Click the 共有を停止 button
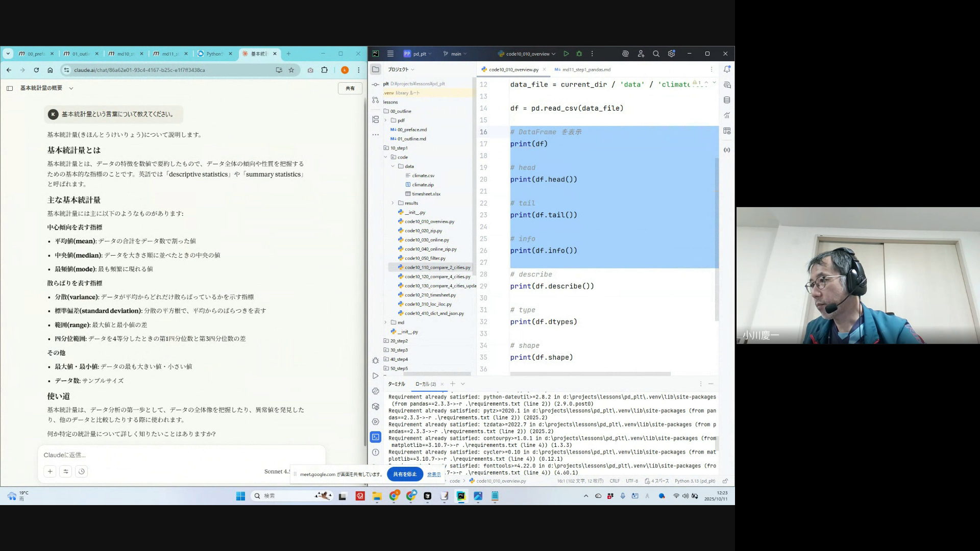The height and width of the screenshot is (551, 980). tap(405, 474)
